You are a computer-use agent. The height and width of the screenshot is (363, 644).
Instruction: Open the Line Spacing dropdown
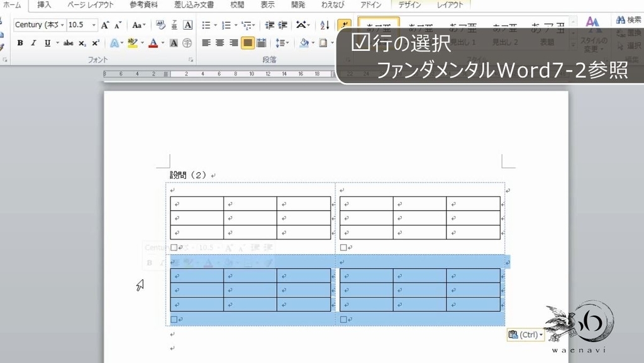click(x=282, y=43)
